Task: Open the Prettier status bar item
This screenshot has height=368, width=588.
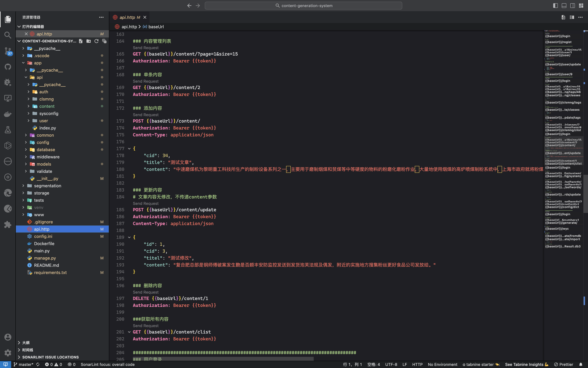Action: click(563, 364)
